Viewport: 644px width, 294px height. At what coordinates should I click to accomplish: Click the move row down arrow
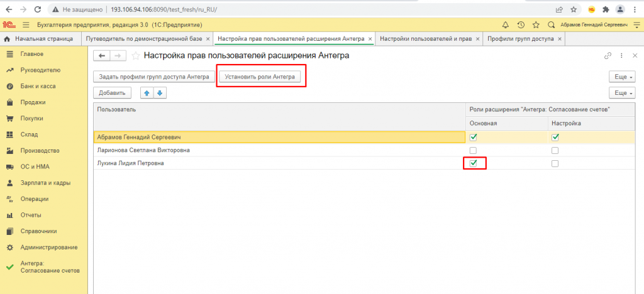(x=160, y=93)
